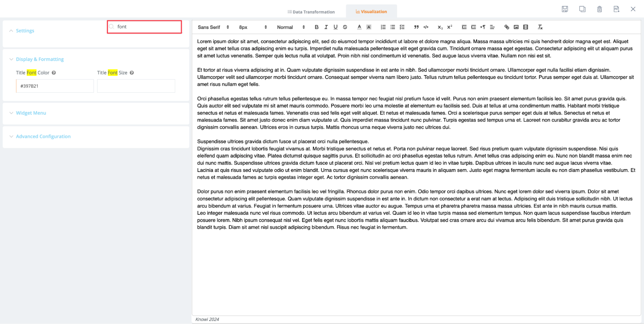The image size is (644, 324).
Task: Insert an image using the image icon
Action: pyautogui.click(x=516, y=27)
